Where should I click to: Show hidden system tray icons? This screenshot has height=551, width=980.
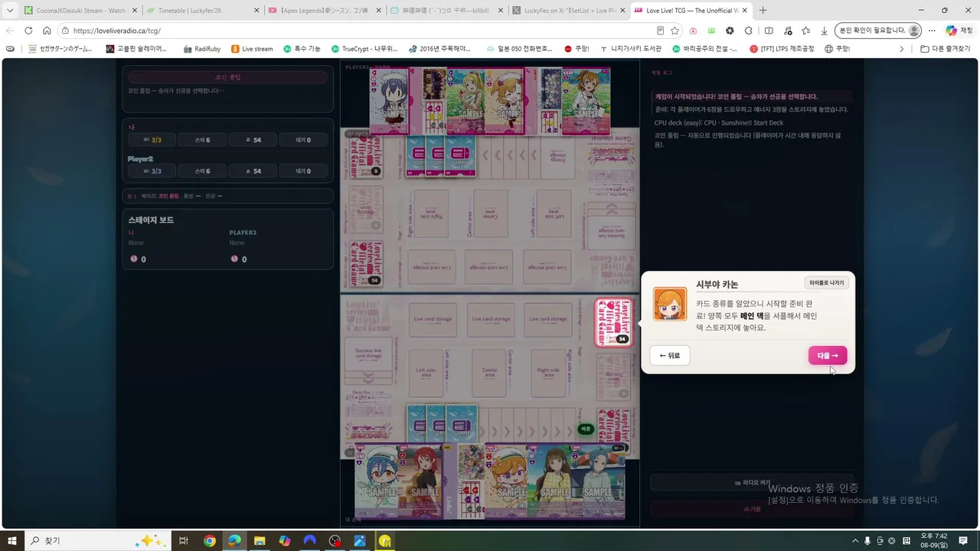(855, 541)
